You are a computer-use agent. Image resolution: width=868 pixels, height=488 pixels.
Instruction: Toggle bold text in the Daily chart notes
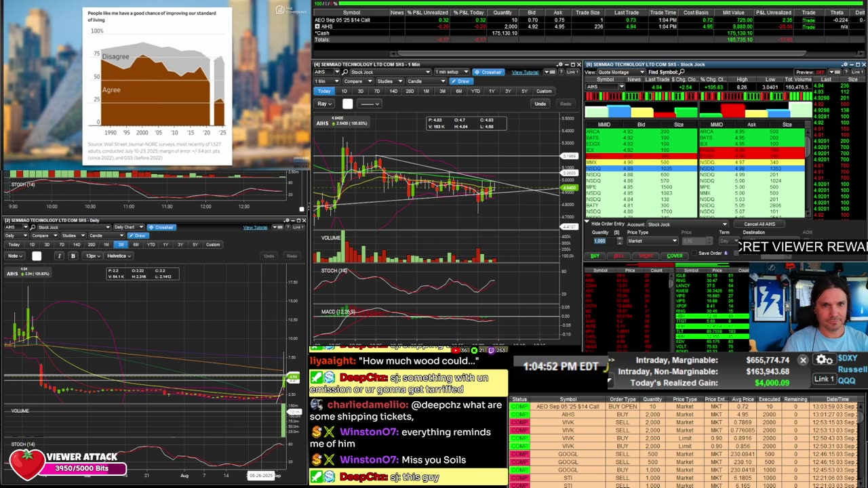click(x=73, y=256)
